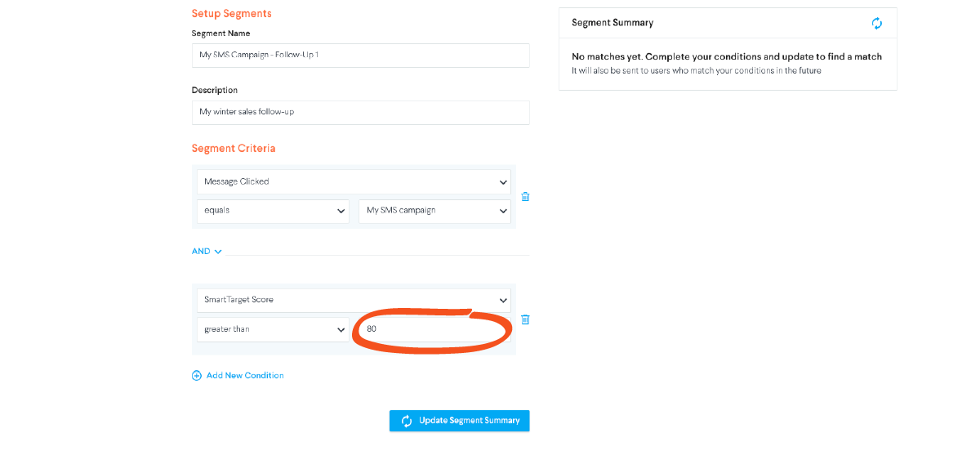
Task: Open the equals operator dropdown
Action: pos(273,211)
